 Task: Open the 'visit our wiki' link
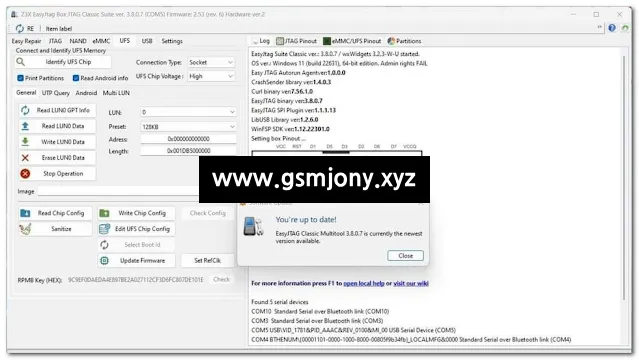point(411,283)
